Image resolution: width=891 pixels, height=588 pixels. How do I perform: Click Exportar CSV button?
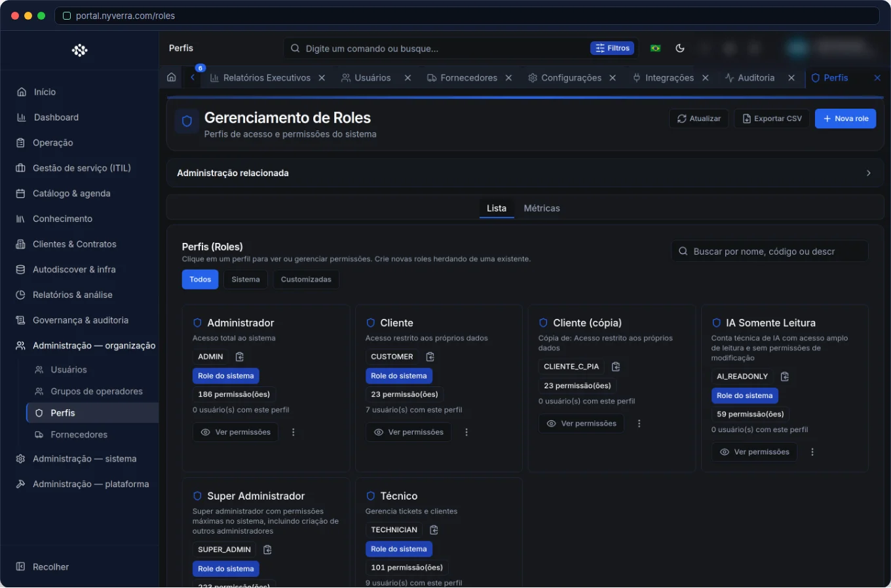pos(772,119)
